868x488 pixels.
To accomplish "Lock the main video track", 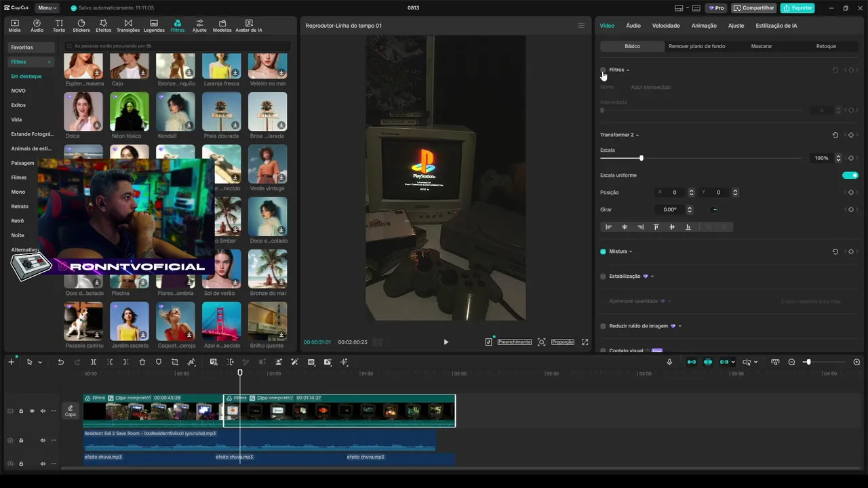I will pyautogui.click(x=21, y=411).
